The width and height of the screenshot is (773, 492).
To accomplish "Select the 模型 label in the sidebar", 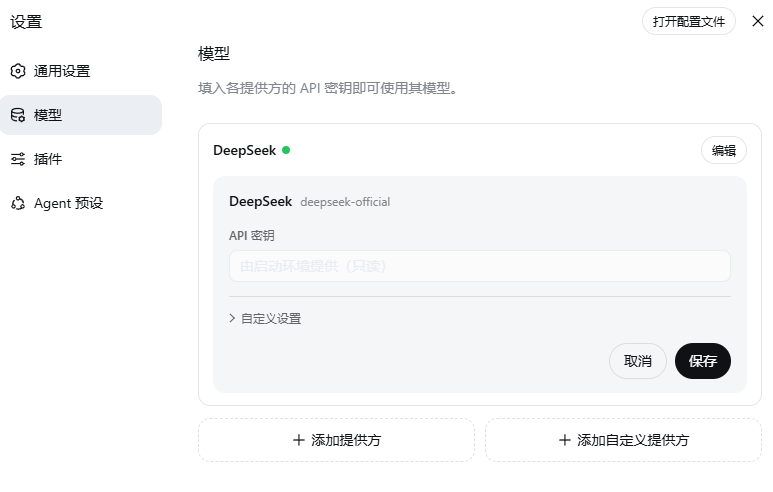I will pyautogui.click(x=48, y=115).
